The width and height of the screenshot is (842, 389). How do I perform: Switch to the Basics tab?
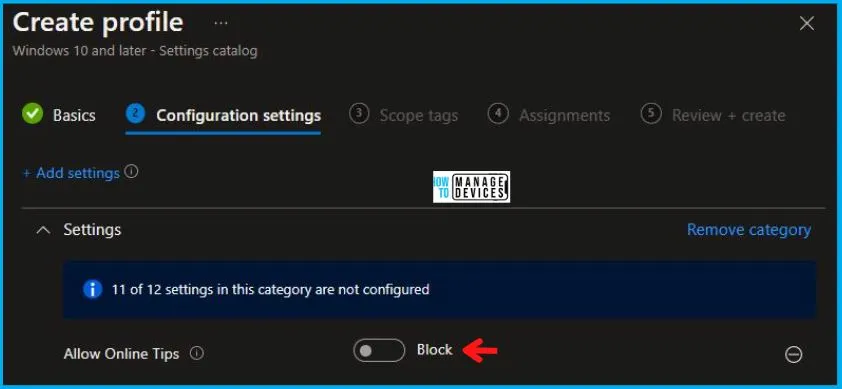point(74,116)
